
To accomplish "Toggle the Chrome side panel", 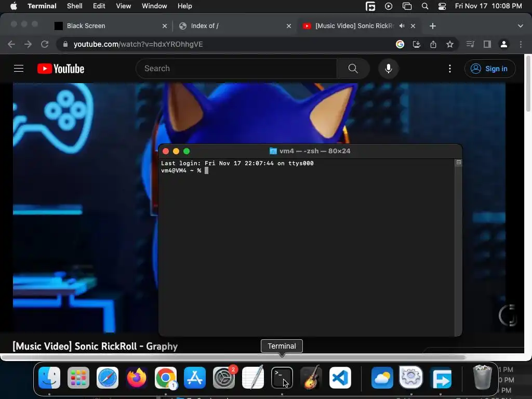I will [487, 44].
